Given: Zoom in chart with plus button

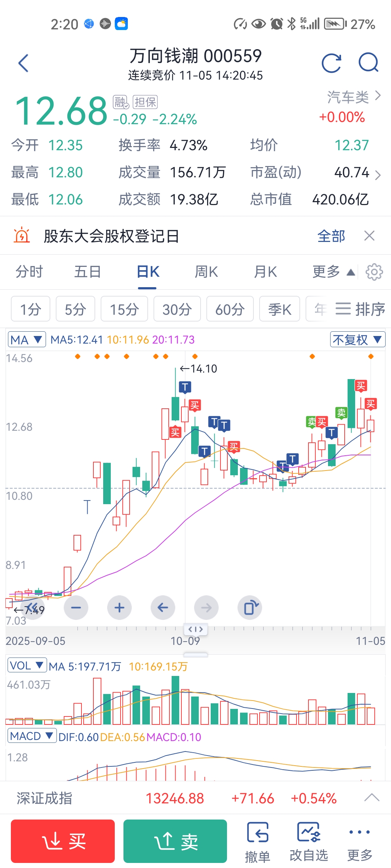Looking at the screenshot, I should [119, 608].
